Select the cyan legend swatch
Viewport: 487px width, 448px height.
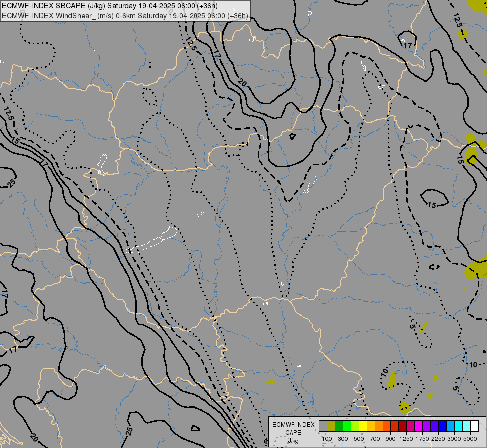(459, 426)
